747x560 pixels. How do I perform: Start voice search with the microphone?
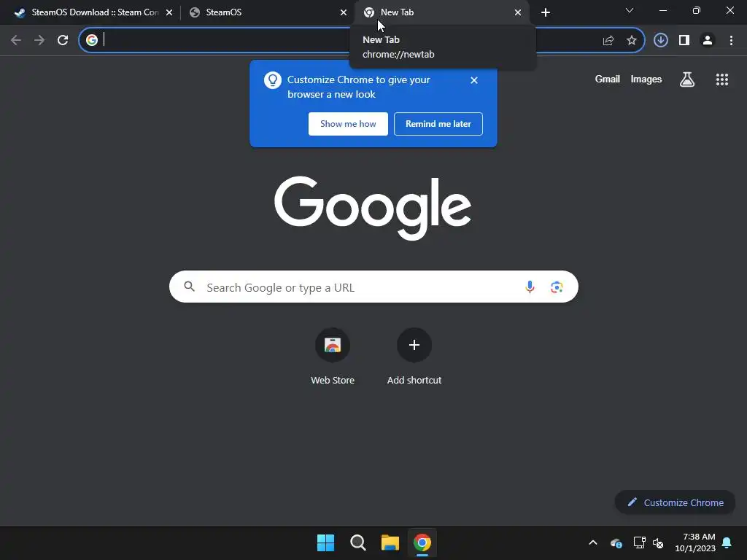530,287
